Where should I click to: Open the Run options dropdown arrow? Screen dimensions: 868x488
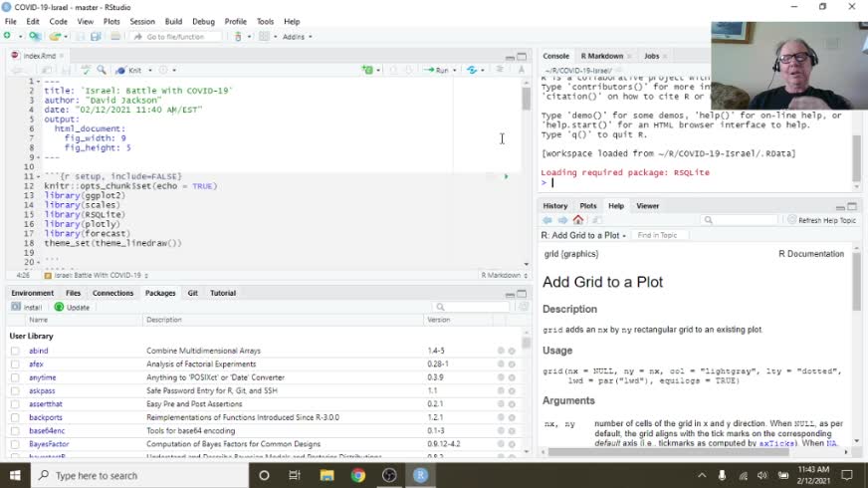click(x=455, y=71)
